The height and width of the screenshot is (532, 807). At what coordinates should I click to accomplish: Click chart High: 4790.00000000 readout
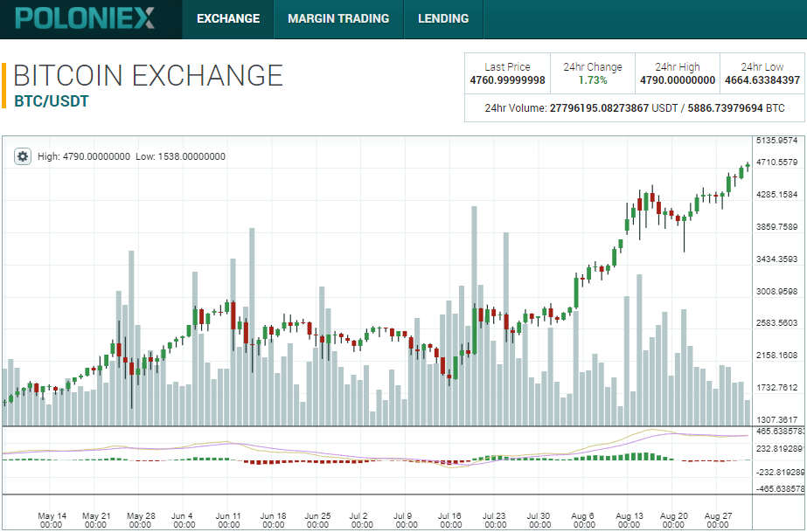click(84, 156)
